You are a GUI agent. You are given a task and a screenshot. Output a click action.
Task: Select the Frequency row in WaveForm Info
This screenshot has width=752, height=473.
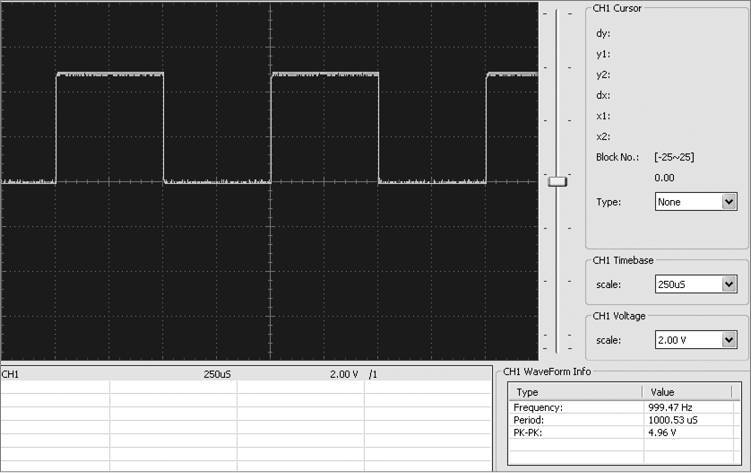539,408
